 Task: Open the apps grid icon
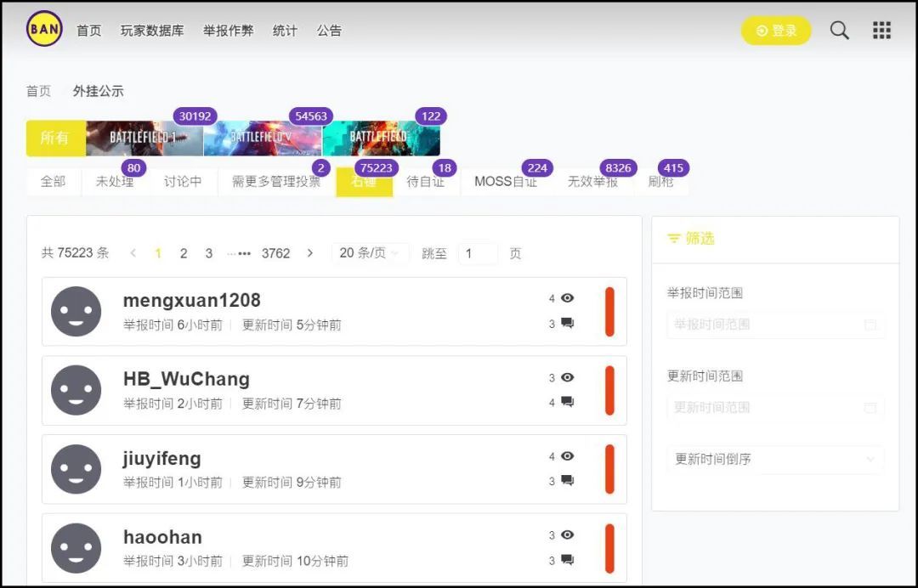click(881, 31)
